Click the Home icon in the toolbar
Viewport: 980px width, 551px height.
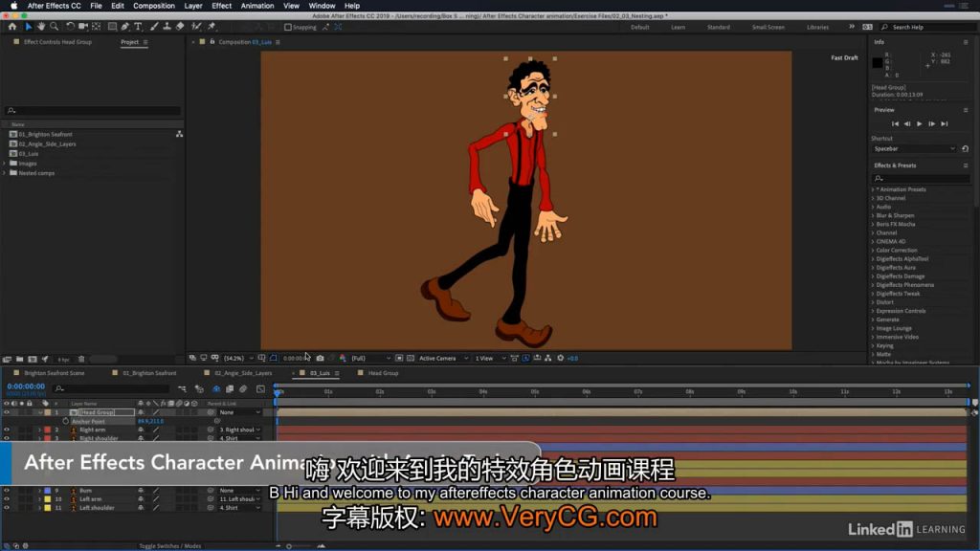pyautogui.click(x=11, y=27)
